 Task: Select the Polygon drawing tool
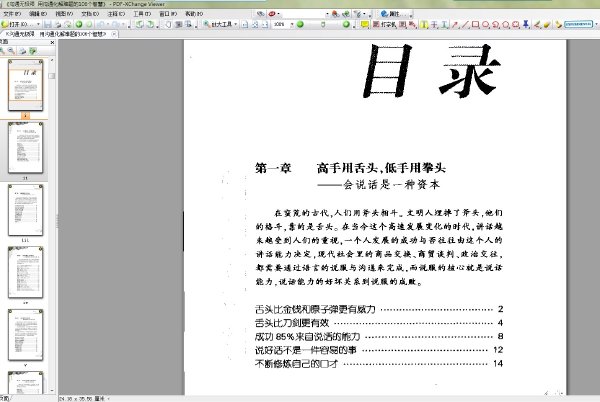[505, 24]
